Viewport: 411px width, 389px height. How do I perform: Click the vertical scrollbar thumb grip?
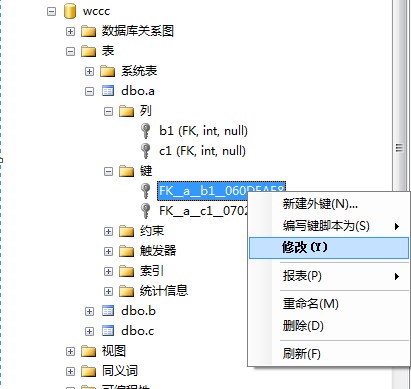399,148
